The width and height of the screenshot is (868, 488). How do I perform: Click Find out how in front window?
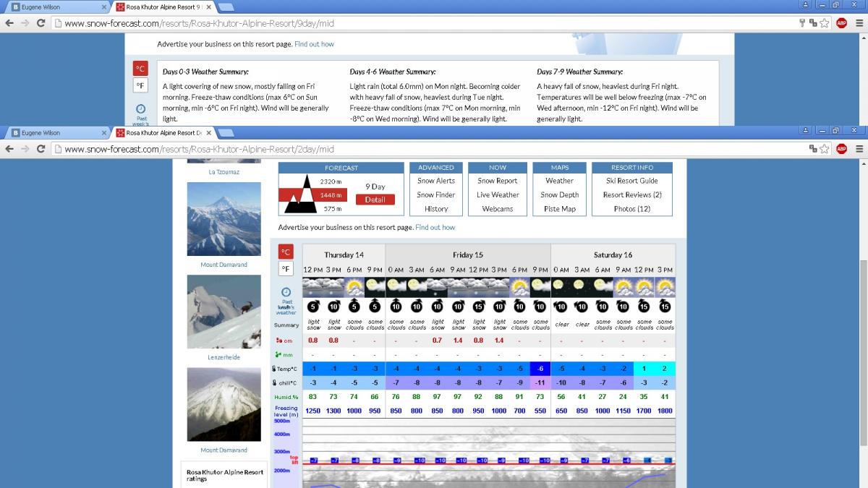435,227
